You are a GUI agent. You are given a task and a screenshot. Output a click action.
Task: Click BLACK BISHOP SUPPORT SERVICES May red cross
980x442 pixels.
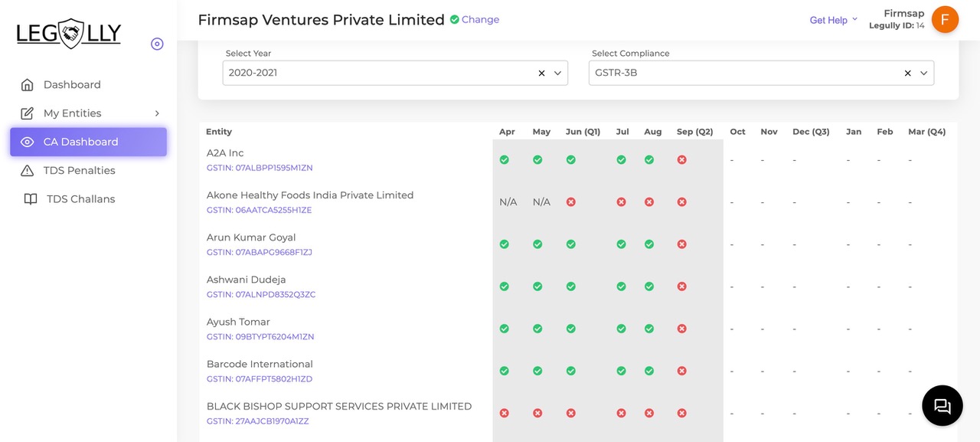(x=538, y=413)
